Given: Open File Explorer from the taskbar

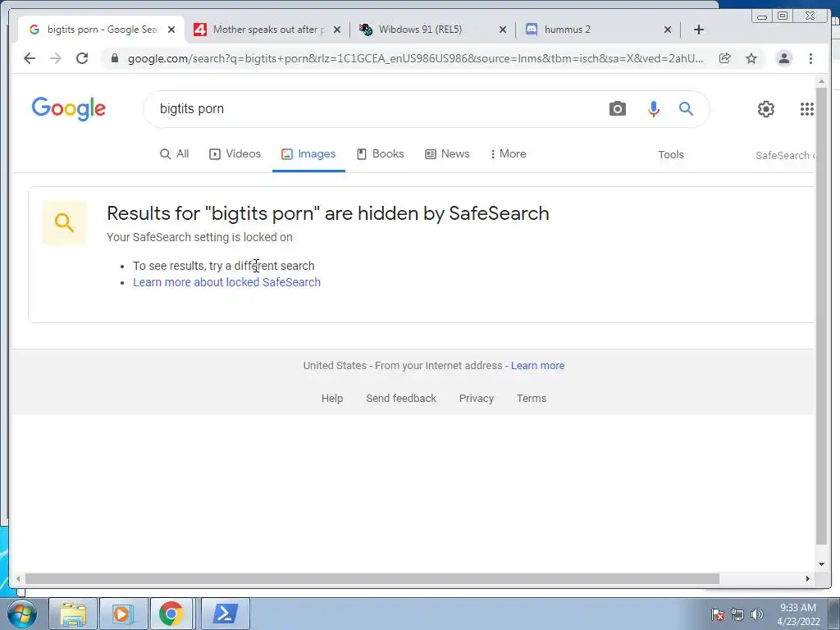Looking at the screenshot, I should click(73, 614).
